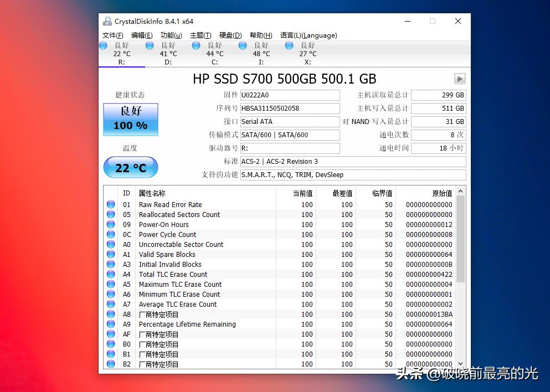Select the 良好 100% health status button
This screenshot has width=550, height=392.
pos(130,119)
